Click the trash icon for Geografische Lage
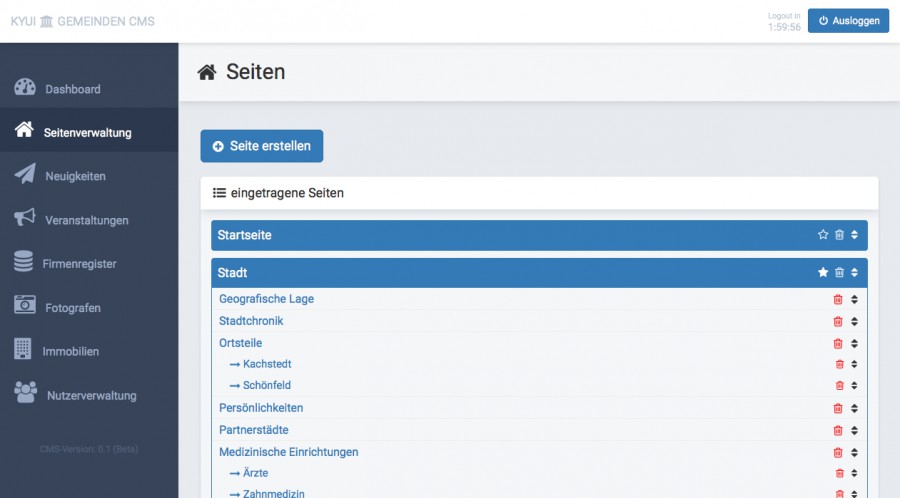 [838, 299]
